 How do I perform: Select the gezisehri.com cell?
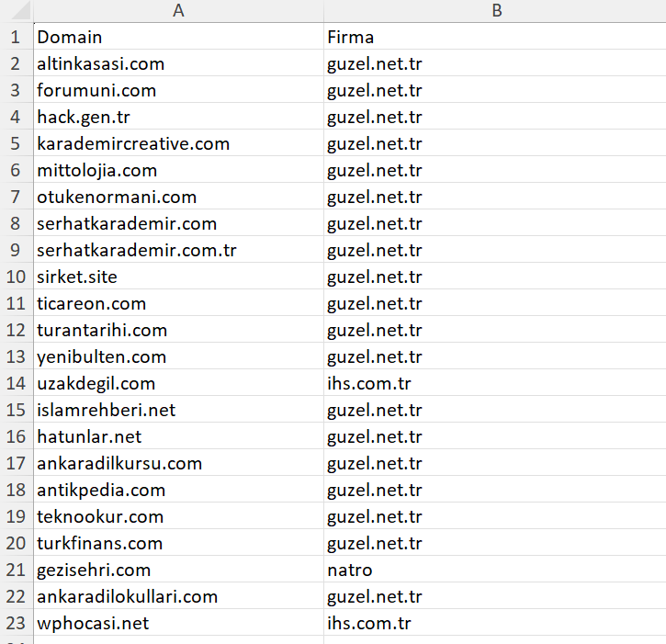point(178,570)
